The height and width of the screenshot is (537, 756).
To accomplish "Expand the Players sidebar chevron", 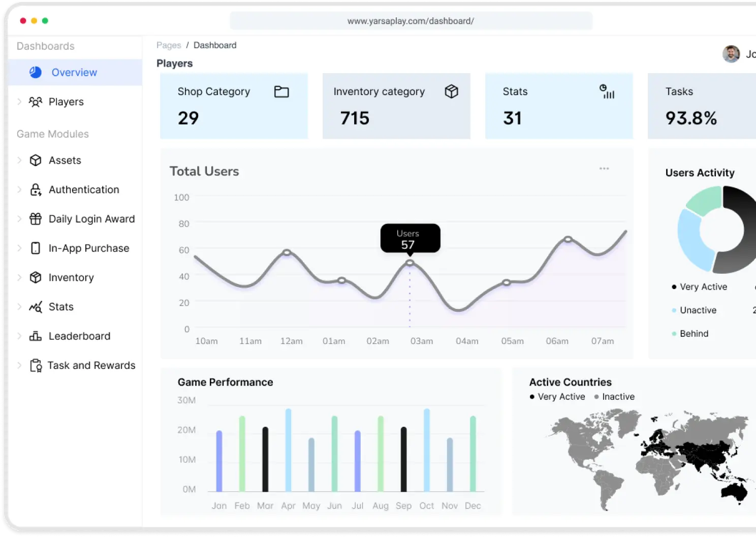I will coord(19,102).
